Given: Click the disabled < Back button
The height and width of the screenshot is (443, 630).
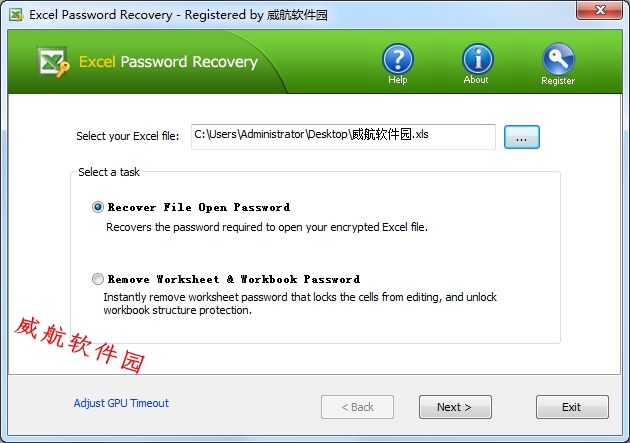Looking at the screenshot, I should 357,407.
